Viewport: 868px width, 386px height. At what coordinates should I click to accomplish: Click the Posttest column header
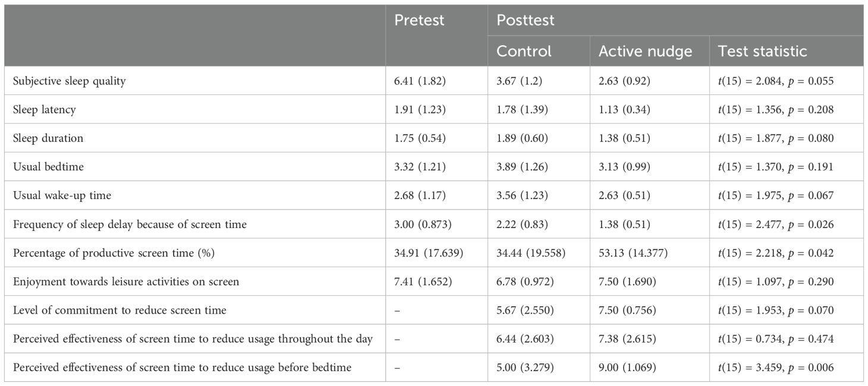click(525, 20)
